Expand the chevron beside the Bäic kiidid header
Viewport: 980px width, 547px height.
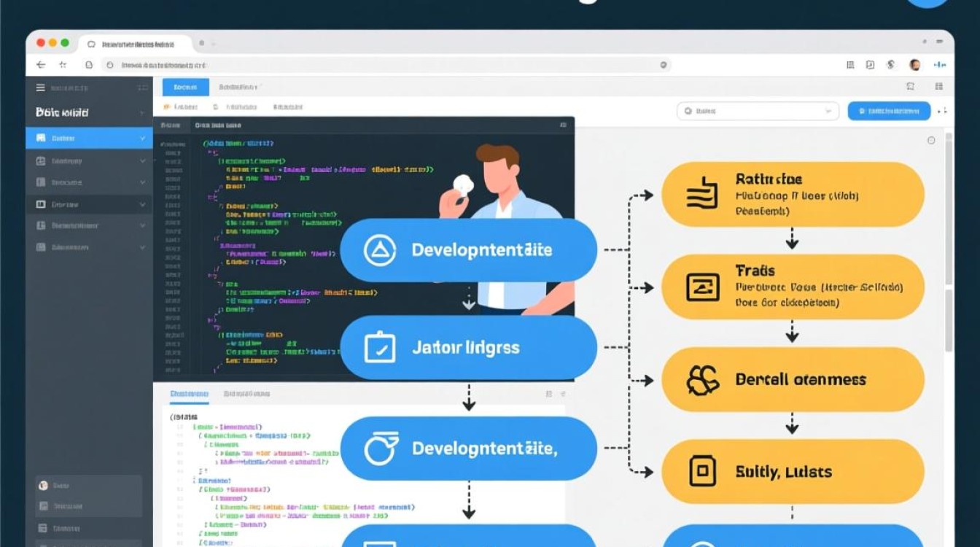point(142,113)
